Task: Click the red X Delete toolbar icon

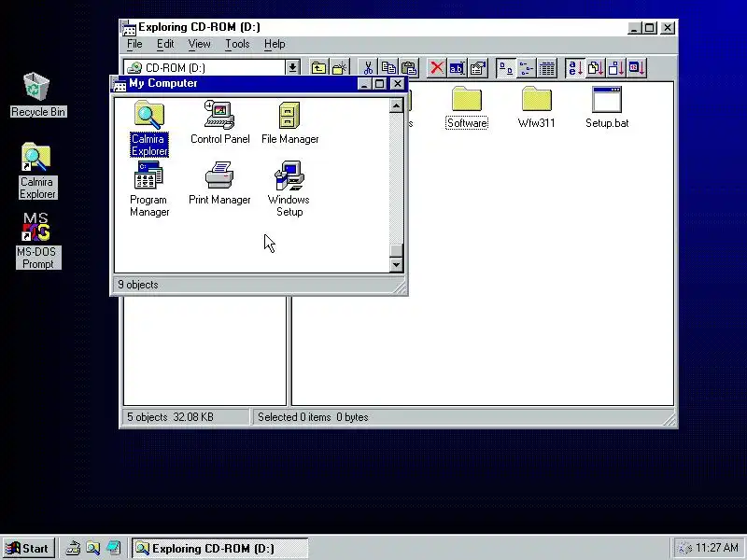Action: click(436, 68)
